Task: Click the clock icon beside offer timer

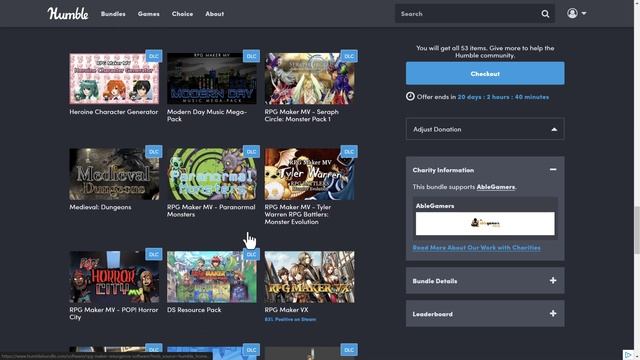Action: tap(410, 96)
